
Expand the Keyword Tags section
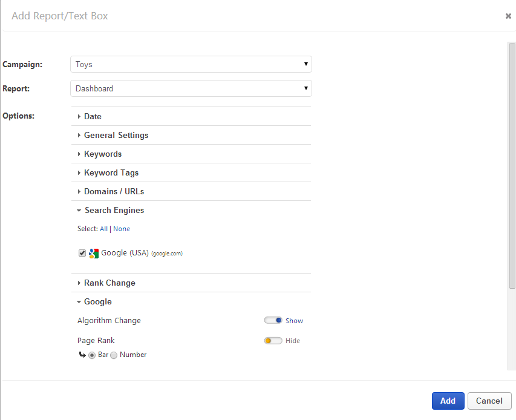click(111, 172)
